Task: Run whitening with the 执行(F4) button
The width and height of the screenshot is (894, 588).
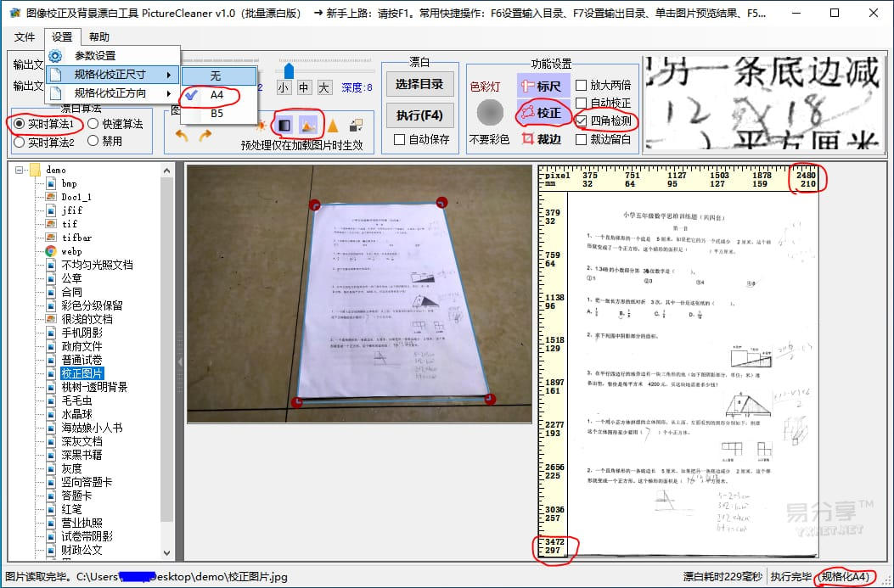Action: click(x=419, y=115)
